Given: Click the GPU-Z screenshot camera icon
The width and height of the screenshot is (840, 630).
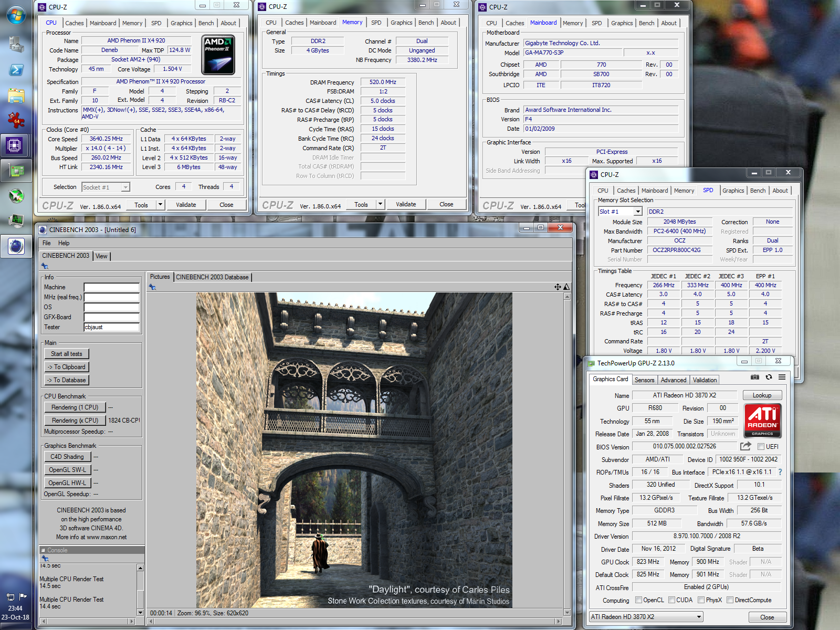Looking at the screenshot, I should click(754, 377).
